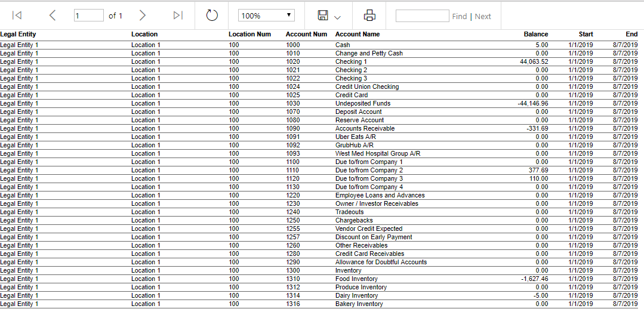Image resolution: width=644 pixels, height=315 pixels.
Task: Click the current page number field
Action: (89, 16)
